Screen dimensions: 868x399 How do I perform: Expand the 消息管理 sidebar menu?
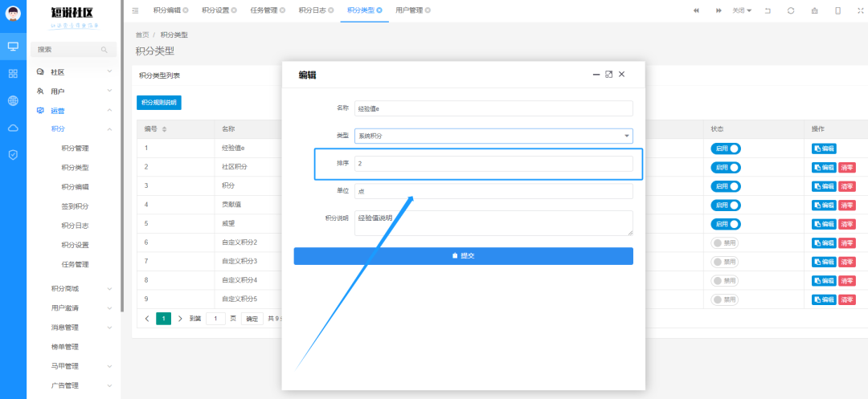tap(81, 328)
